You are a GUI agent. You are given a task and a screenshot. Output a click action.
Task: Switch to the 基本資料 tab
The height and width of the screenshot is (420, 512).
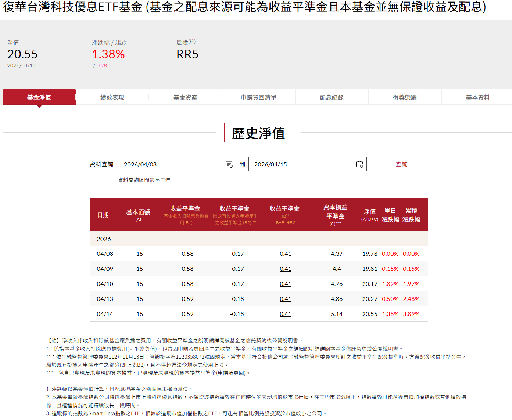pyautogui.click(x=477, y=97)
